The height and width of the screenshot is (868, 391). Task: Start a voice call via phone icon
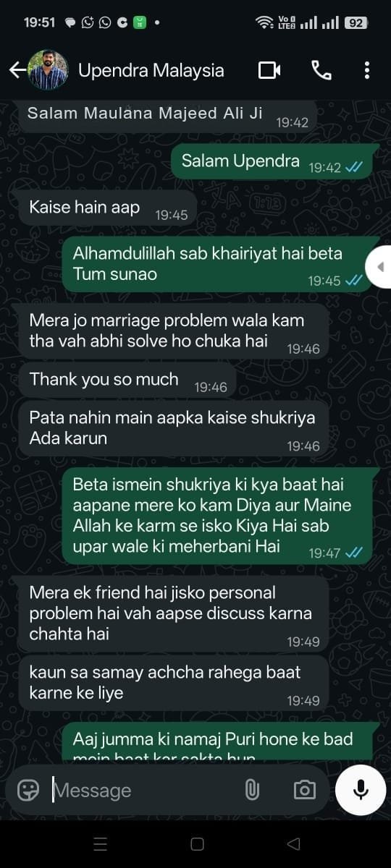pos(321,70)
